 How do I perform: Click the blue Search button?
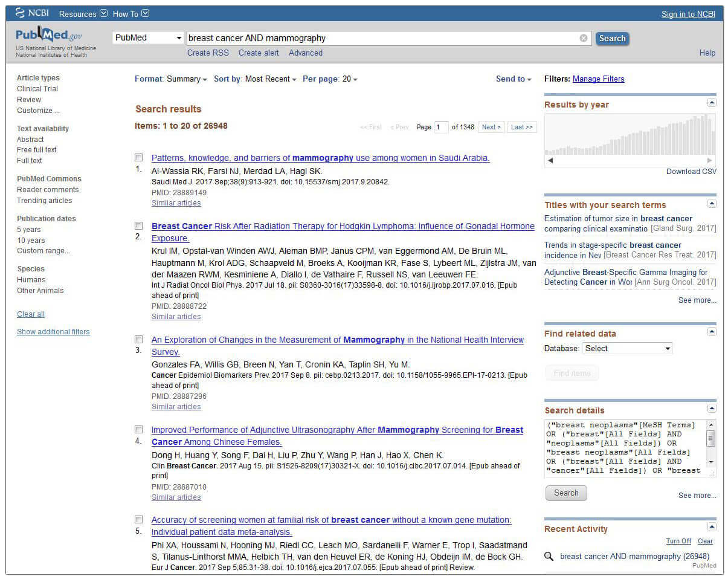(612, 38)
